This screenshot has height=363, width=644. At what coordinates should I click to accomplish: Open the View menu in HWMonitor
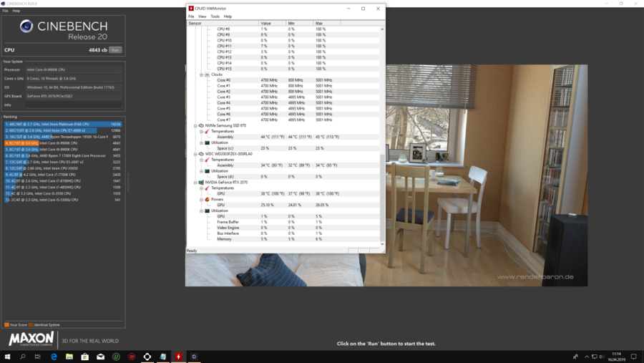point(202,16)
